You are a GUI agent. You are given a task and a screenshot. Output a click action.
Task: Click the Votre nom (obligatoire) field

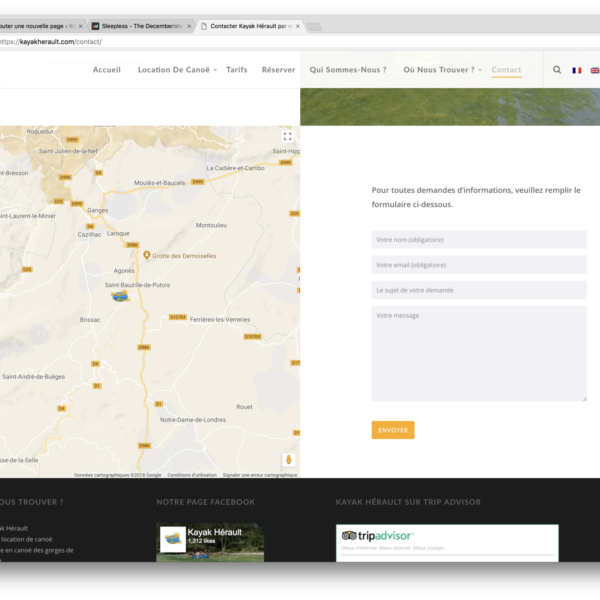click(x=479, y=240)
